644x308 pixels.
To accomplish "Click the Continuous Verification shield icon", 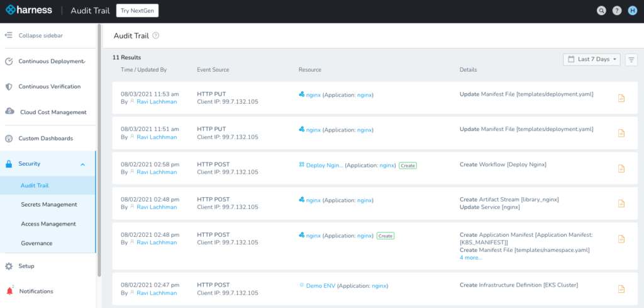I will click(x=9, y=87).
